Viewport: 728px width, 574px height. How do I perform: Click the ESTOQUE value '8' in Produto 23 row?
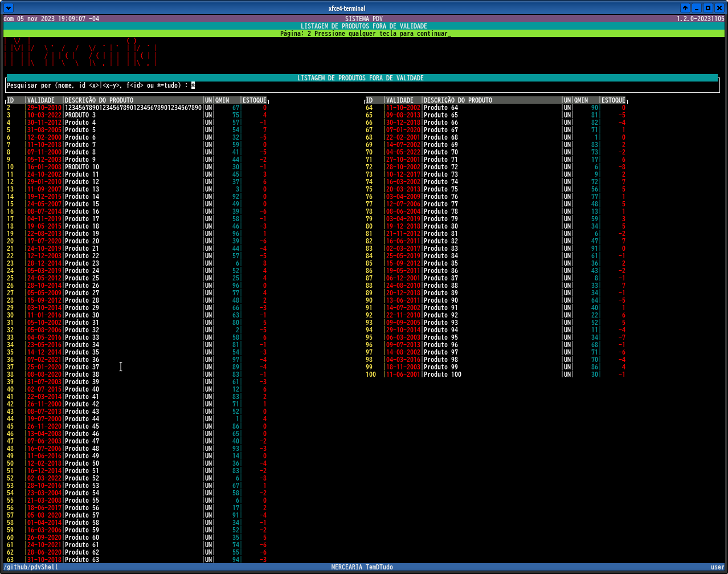pyautogui.click(x=265, y=263)
